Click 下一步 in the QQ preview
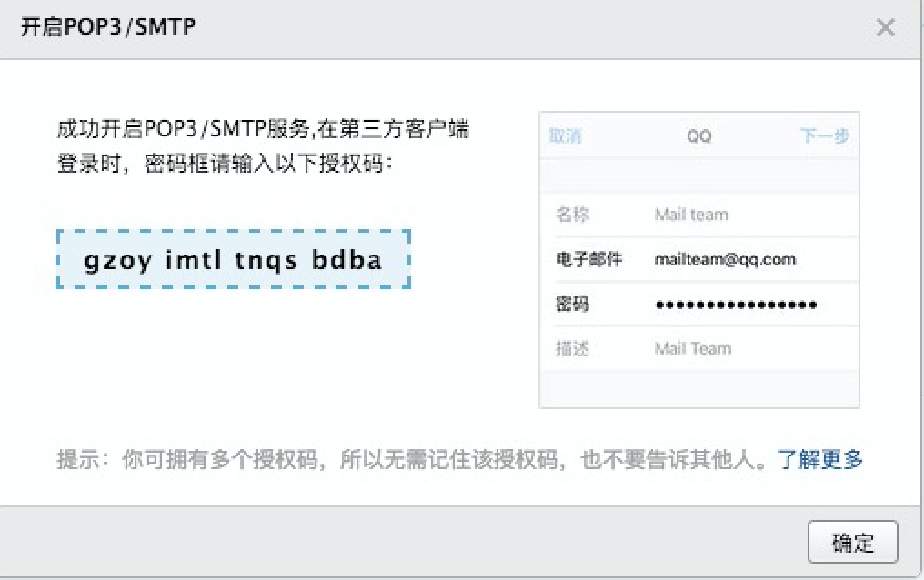The image size is (924, 580). tap(824, 136)
